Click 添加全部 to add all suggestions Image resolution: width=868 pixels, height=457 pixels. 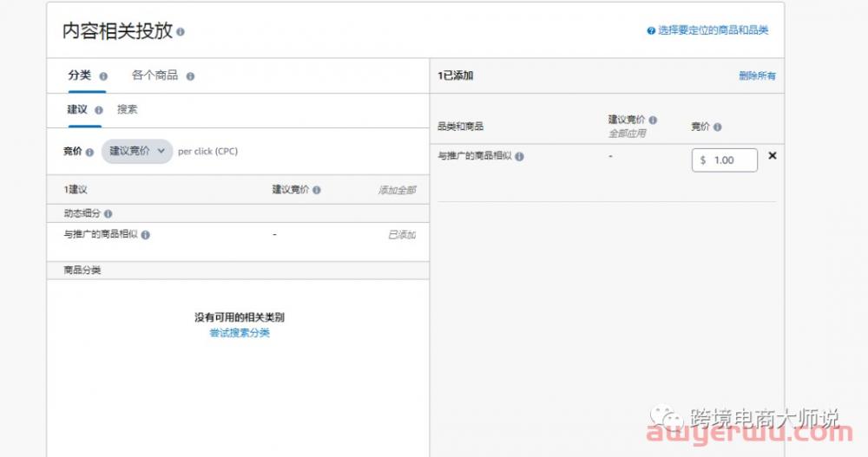click(x=397, y=190)
